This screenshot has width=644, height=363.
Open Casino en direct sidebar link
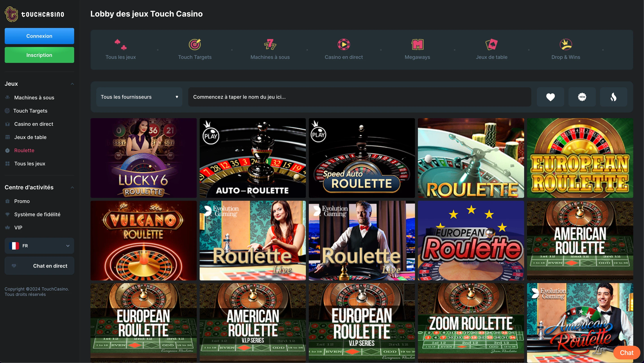pyautogui.click(x=34, y=124)
